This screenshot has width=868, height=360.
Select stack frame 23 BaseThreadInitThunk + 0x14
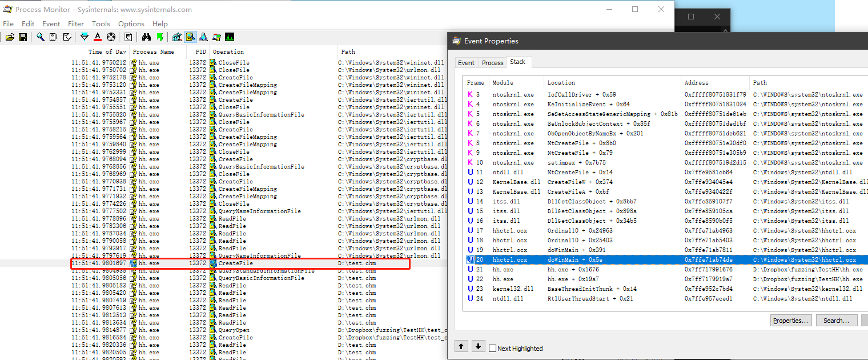coord(665,289)
